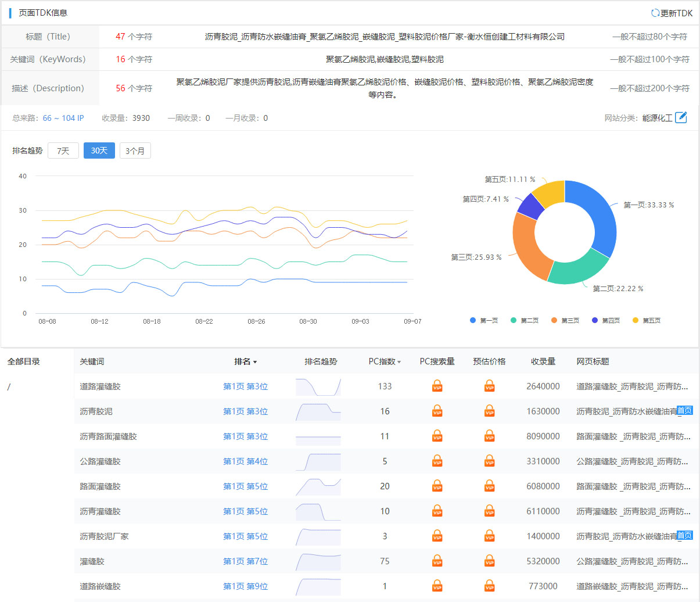This screenshot has width=700, height=602.
Task: Open VIP lock for 沥青路面灌缝胶 PC搜索量
Action: (437, 436)
